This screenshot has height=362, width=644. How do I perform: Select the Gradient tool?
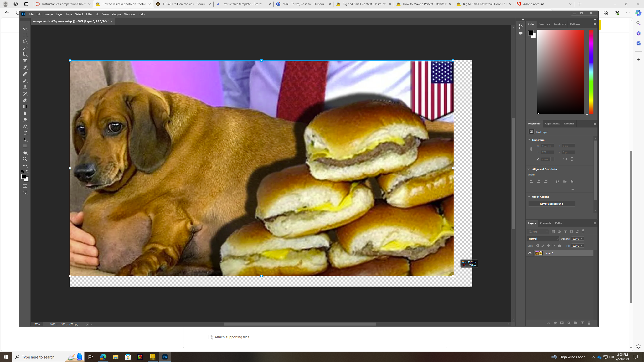pyautogui.click(x=25, y=107)
